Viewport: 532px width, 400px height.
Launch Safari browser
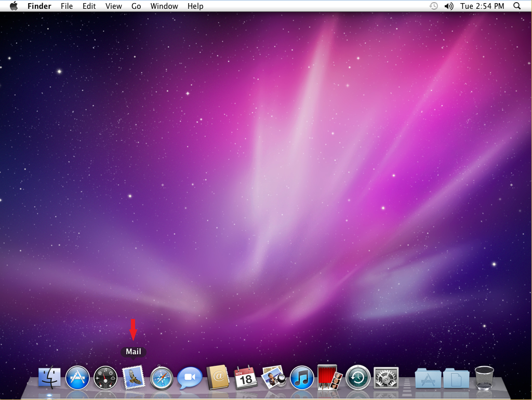point(162,378)
